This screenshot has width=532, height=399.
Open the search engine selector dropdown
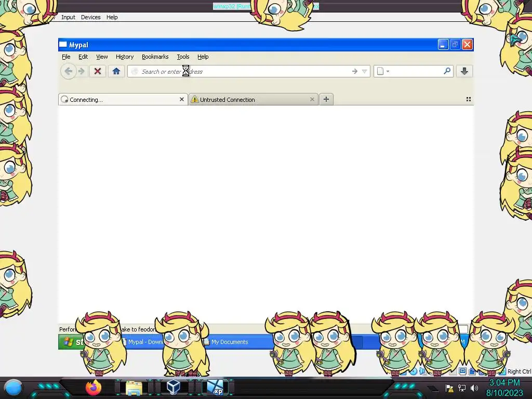tap(383, 71)
